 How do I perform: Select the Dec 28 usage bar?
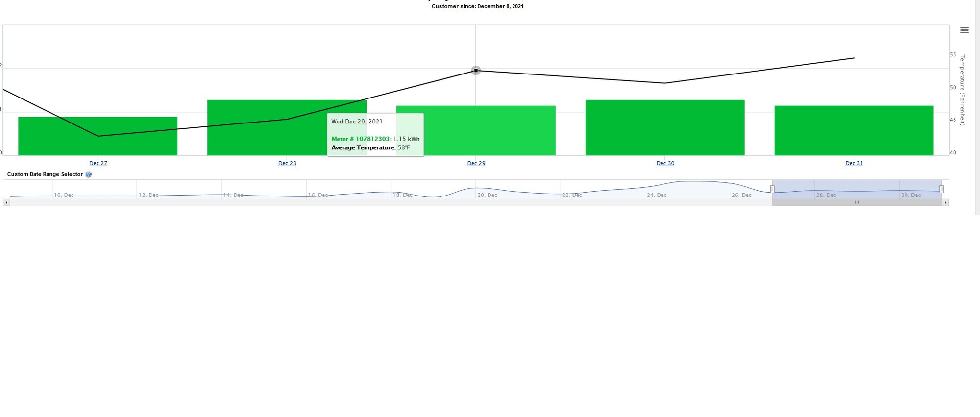click(x=287, y=128)
